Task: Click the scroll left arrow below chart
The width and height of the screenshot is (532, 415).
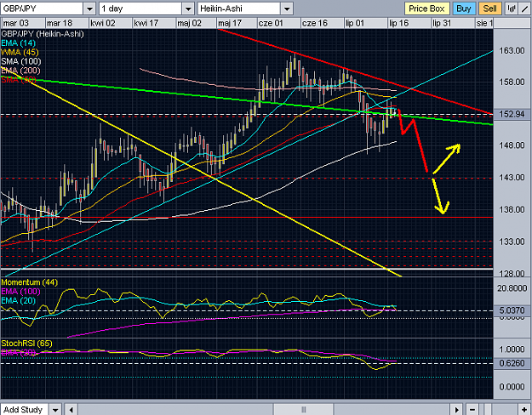Action: (x=71, y=410)
